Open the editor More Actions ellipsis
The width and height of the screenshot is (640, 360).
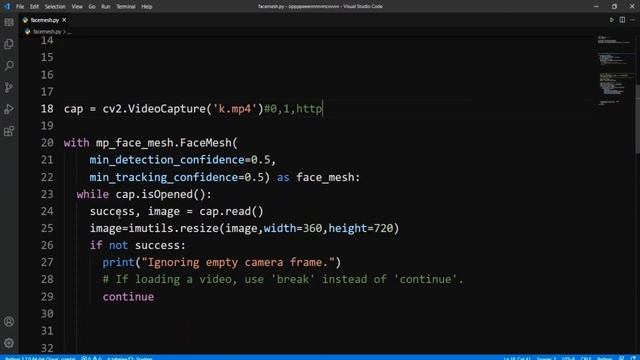coord(632,20)
